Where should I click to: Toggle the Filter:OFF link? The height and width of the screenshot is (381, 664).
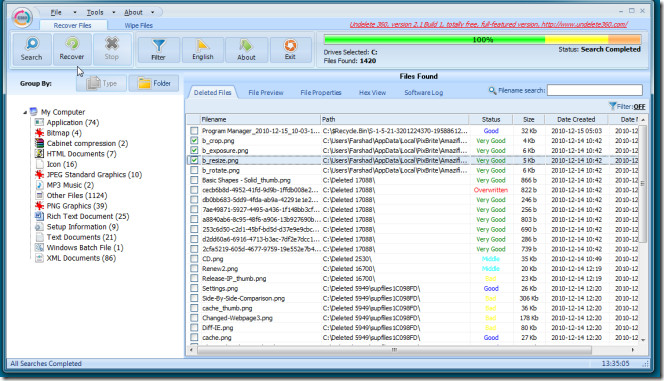[639, 107]
